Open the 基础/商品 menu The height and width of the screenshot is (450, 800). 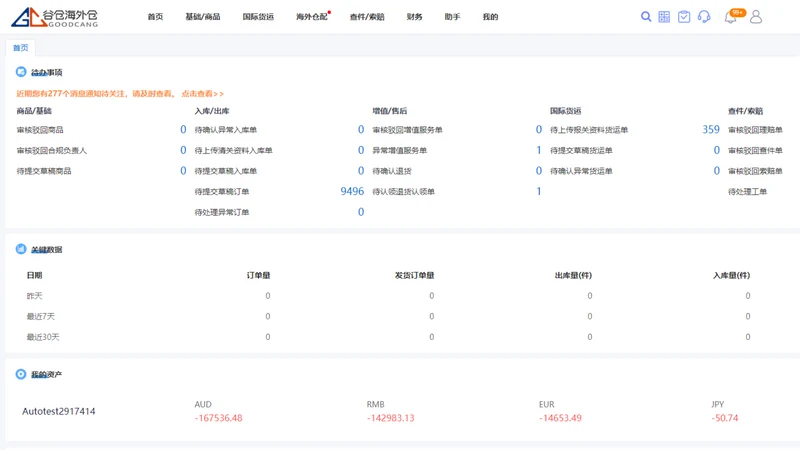tap(203, 17)
